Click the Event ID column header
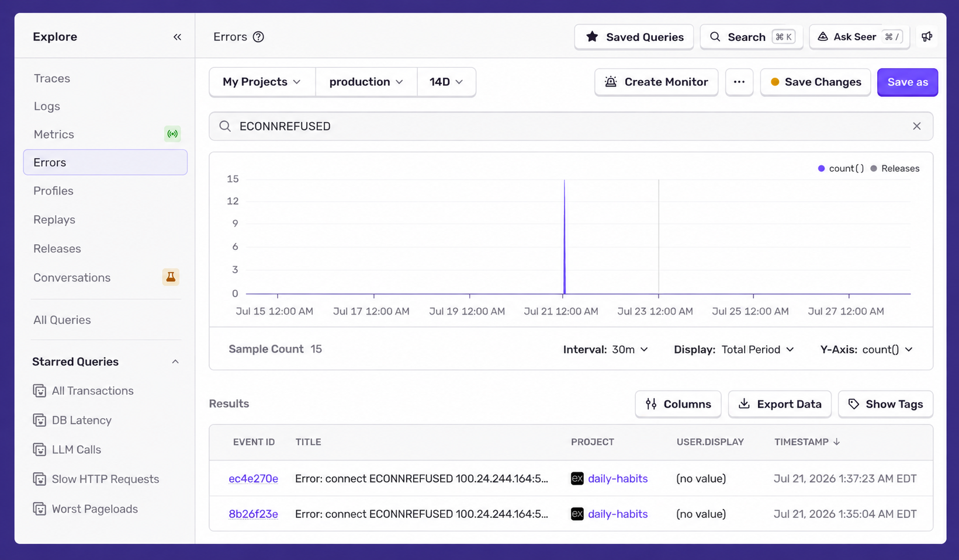This screenshot has height=560, width=959. (x=254, y=442)
